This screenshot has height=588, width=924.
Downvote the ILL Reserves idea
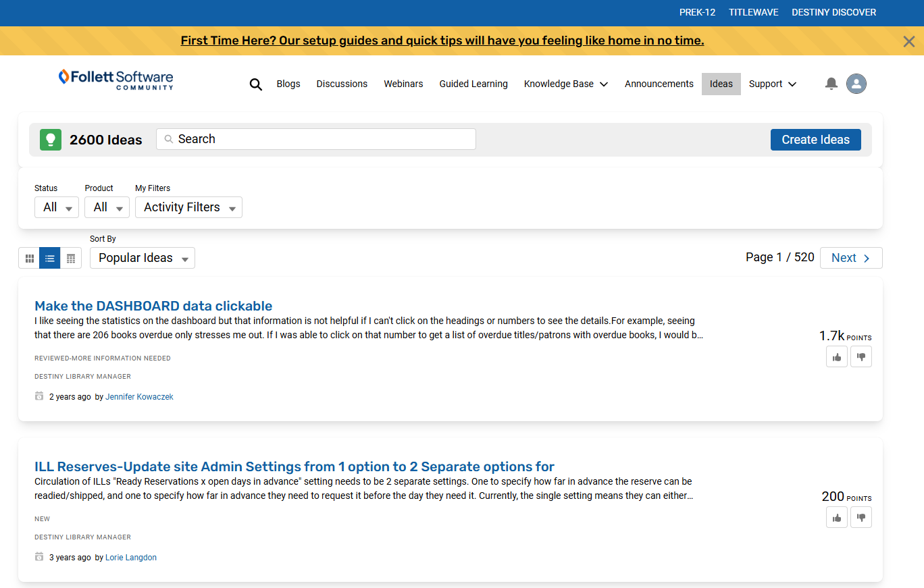click(x=861, y=517)
